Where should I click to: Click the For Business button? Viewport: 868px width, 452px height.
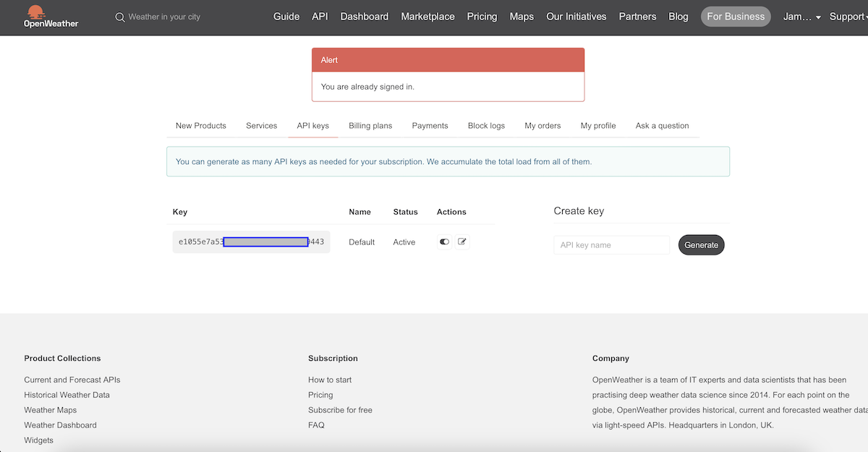pyautogui.click(x=736, y=17)
